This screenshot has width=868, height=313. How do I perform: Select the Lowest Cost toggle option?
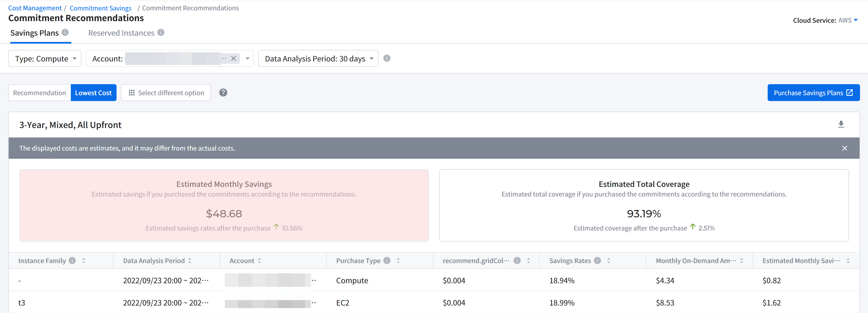point(93,93)
